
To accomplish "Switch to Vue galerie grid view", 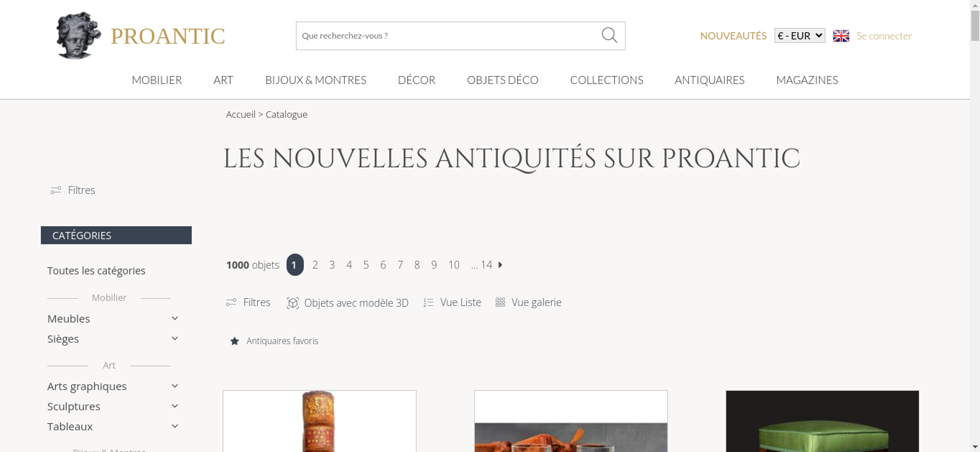I will (528, 303).
